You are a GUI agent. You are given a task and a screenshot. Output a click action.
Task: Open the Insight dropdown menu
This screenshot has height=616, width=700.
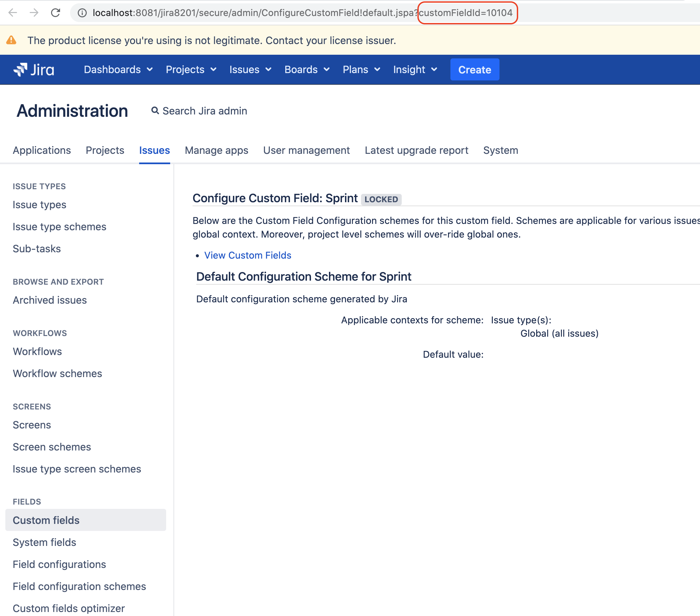coord(415,69)
